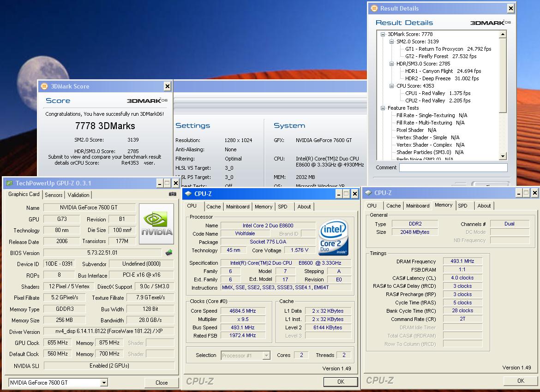The image size is (540, 392).
Task: Open About tab in CPU-Z CPU window
Action: [x=304, y=207]
